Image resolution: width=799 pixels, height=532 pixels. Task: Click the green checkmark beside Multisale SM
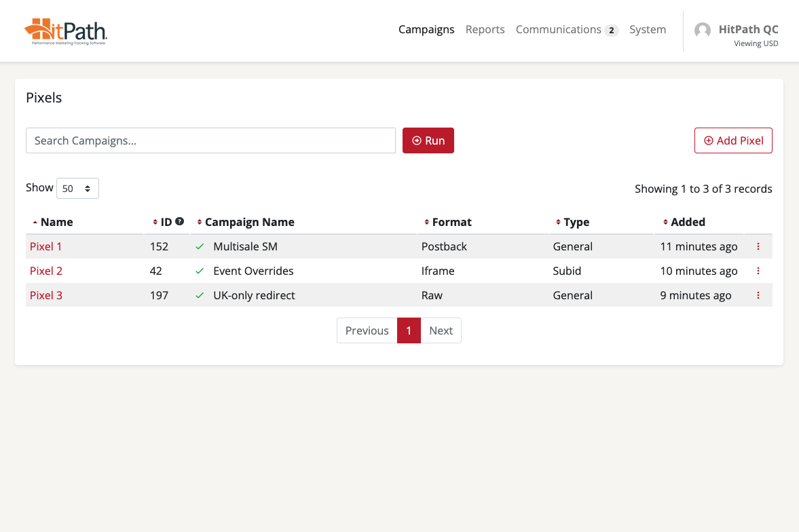click(x=200, y=246)
